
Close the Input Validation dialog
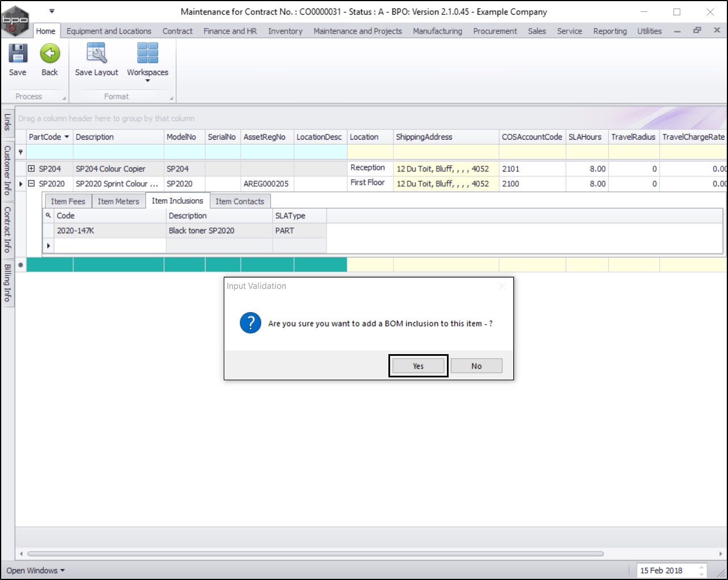(501, 286)
